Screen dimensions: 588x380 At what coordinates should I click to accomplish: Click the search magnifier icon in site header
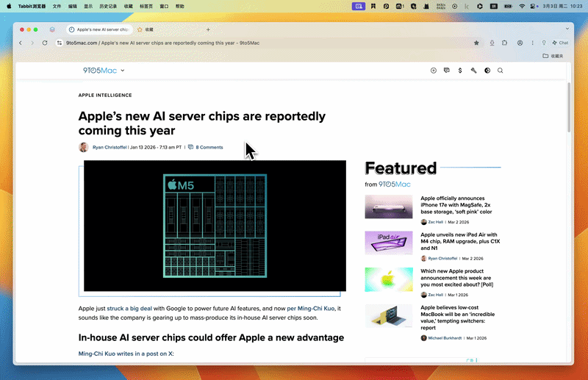[x=501, y=71]
